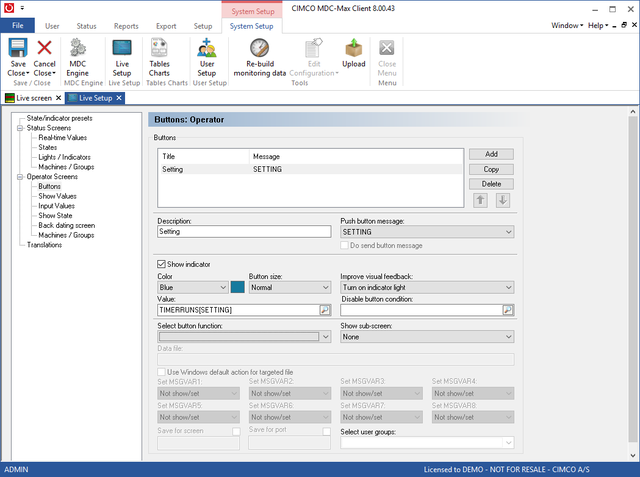Open the Push button message dropdown
640x477 pixels.
(427, 232)
